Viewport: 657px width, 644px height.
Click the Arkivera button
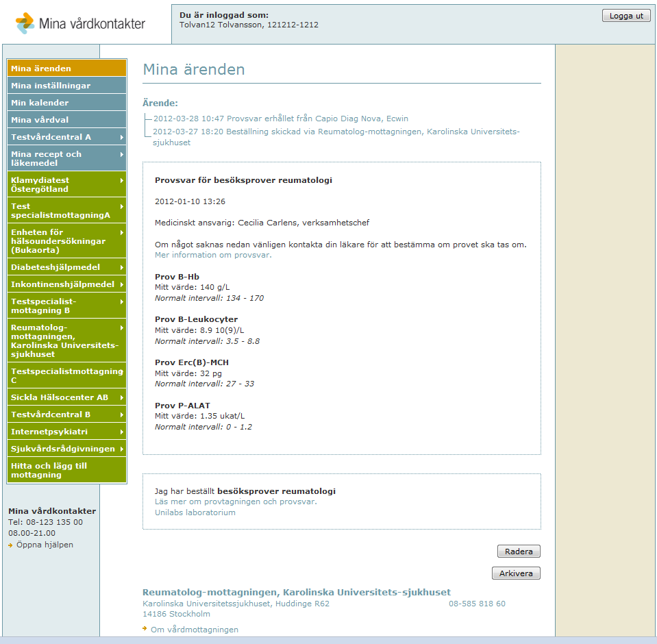[x=516, y=573]
